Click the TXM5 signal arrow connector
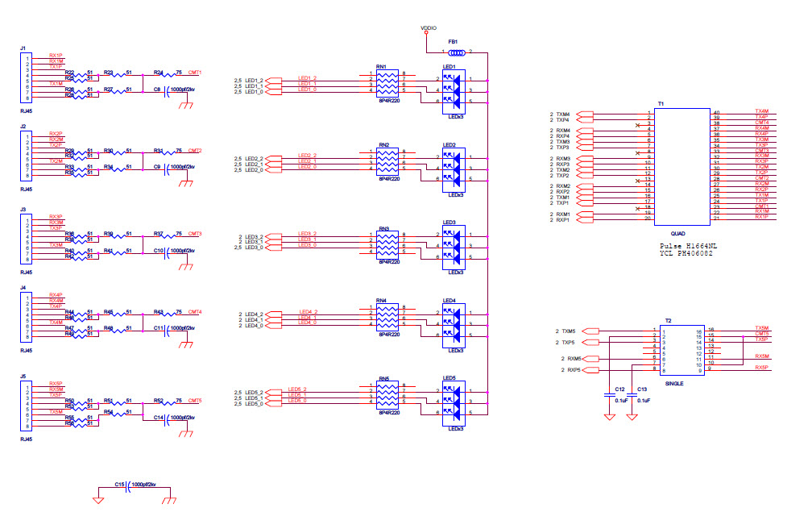This screenshot has width=812, height=512. tap(591, 331)
